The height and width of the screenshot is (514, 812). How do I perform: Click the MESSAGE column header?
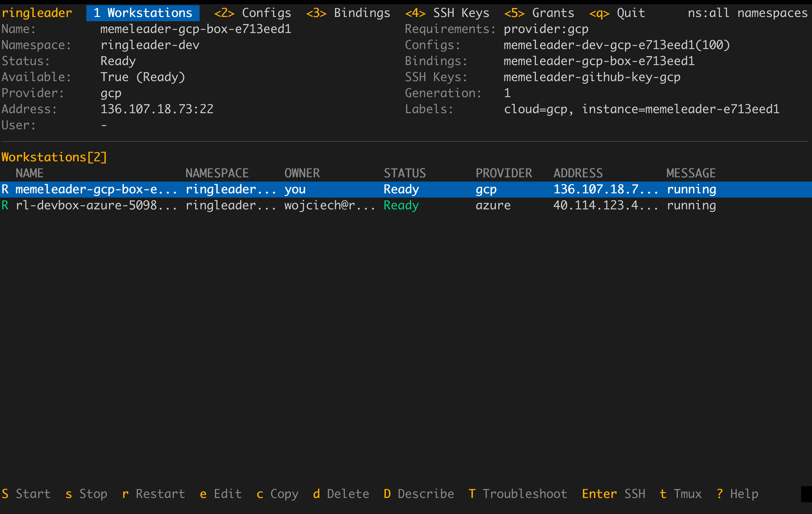click(x=691, y=173)
